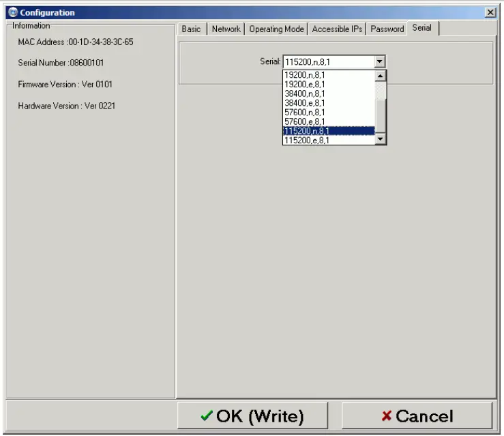504x436 pixels.
Task: Choose 19200,e,8,1 from the list
Action: [x=329, y=84]
